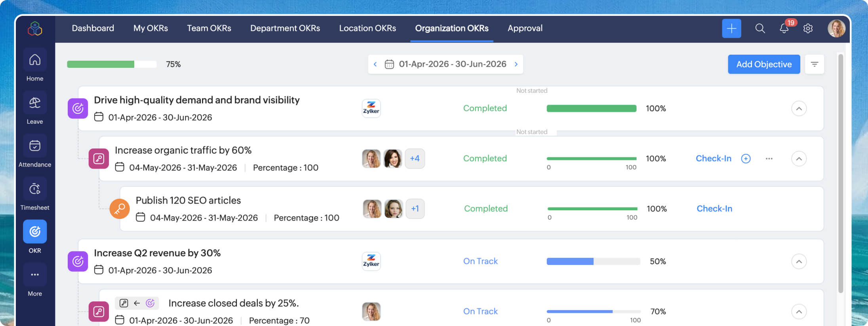This screenshot has height=326, width=868.
Task: Open the user profile avatar
Action: coord(836,29)
